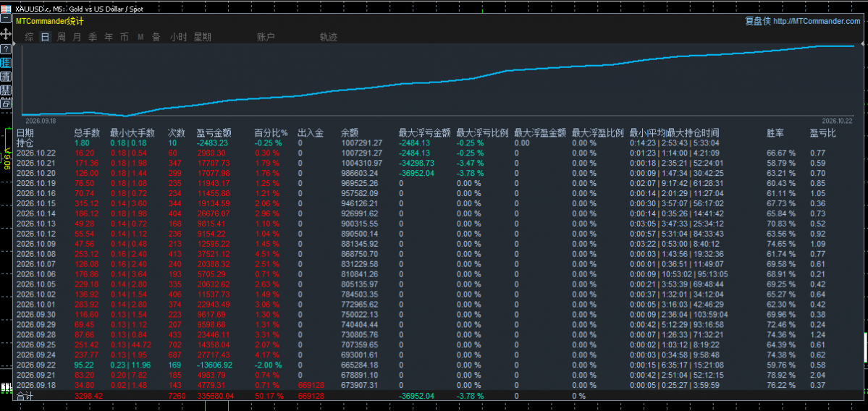
Task: Click the MTCommander统计 panel title
Action: coord(50,21)
